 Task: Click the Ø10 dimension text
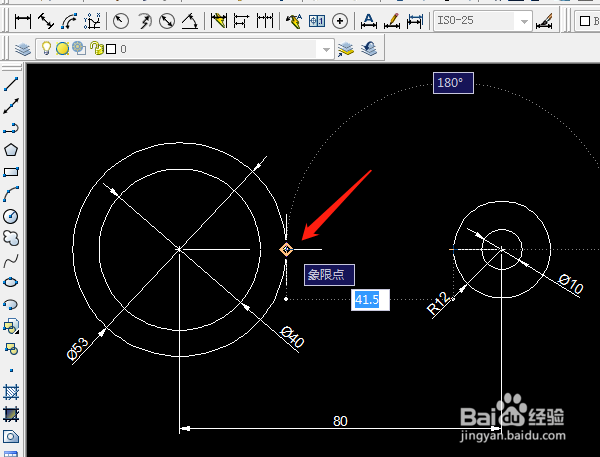571,284
